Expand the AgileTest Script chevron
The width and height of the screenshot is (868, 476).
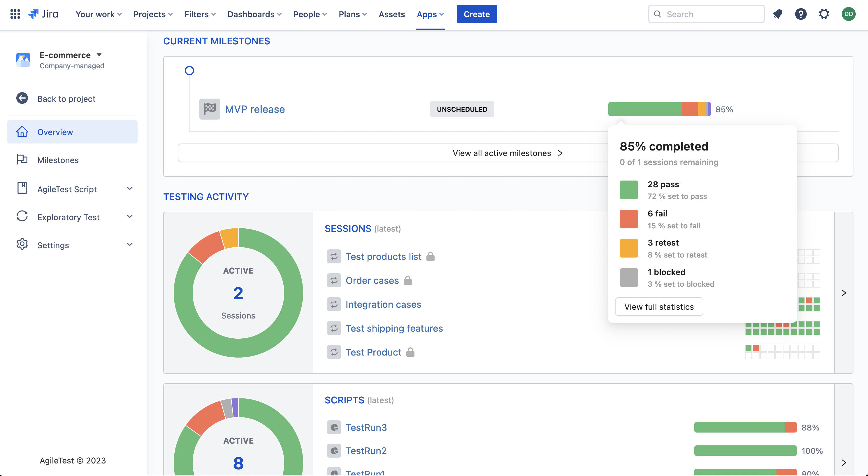(x=130, y=189)
